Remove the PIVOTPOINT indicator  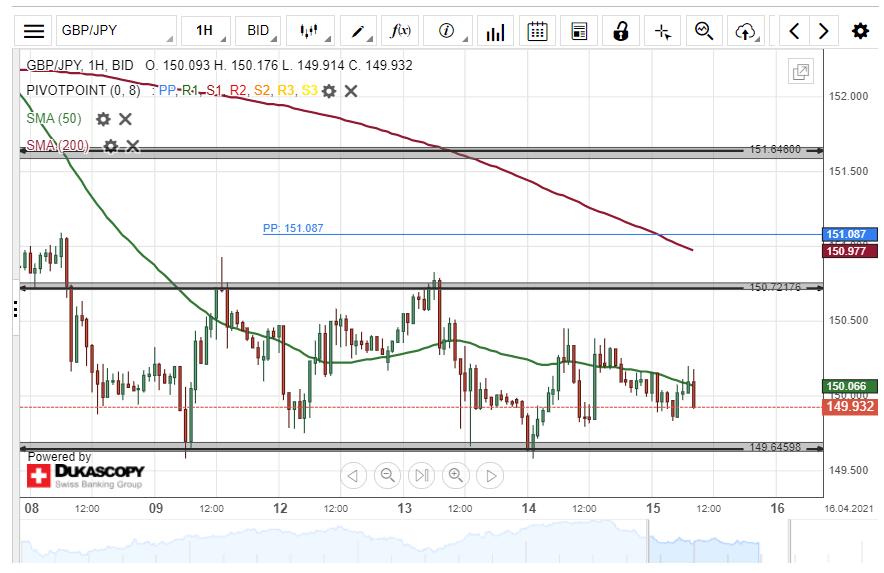(x=351, y=91)
